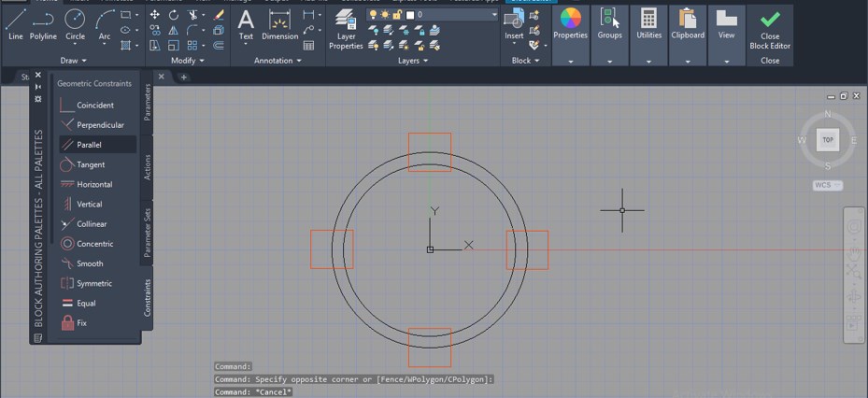Select the Fix constraint lock icon
Screen dimensions: 868x398
pyautogui.click(x=67, y=323)
